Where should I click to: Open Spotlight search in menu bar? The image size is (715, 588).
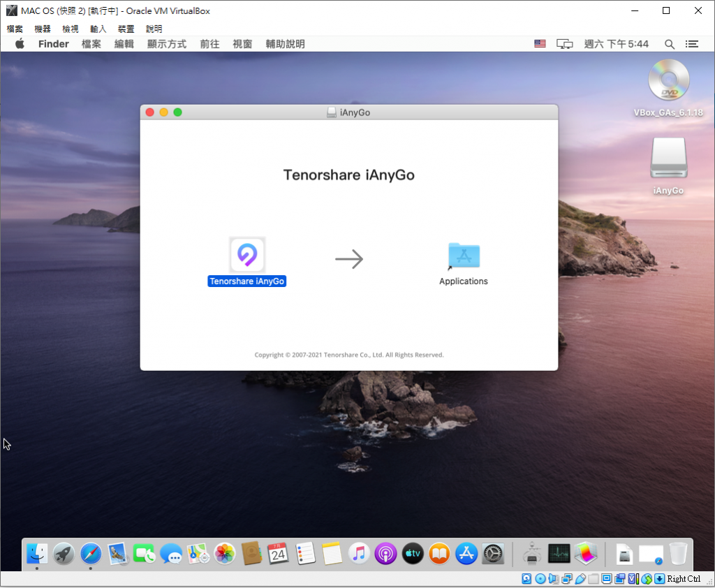[x=670, y=44]
